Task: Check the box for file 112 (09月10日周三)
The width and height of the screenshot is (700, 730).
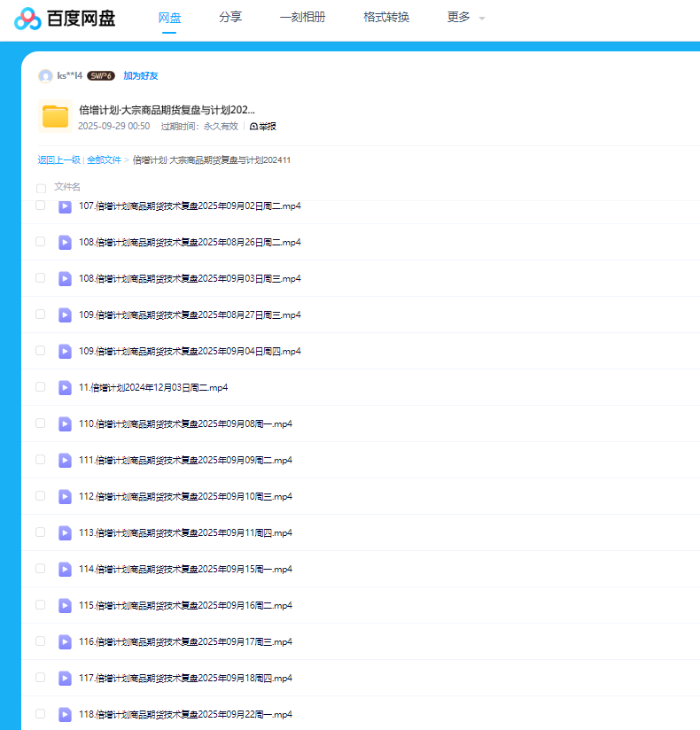Action: pos(40,496)
